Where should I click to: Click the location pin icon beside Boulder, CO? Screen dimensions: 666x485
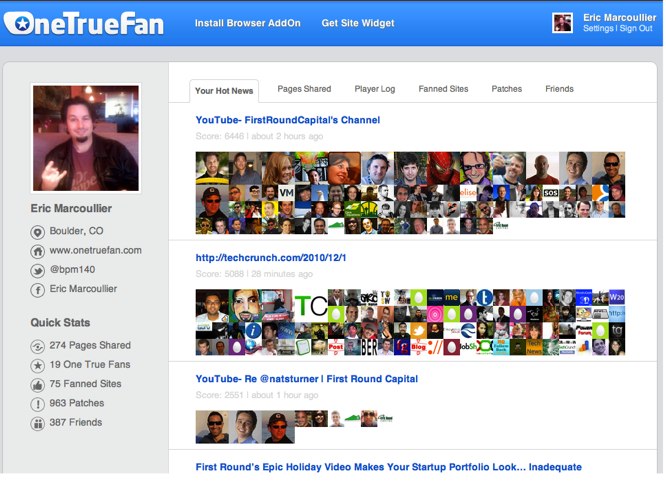[37, 232]
